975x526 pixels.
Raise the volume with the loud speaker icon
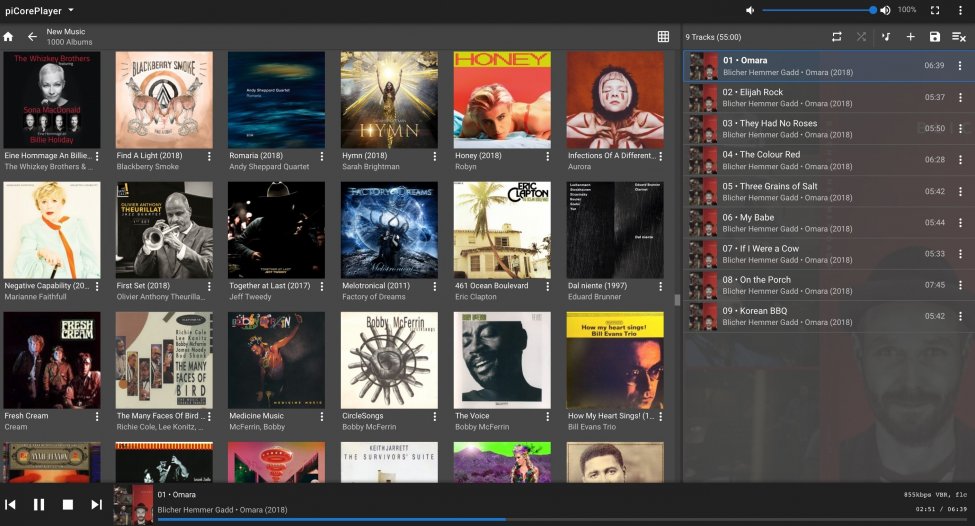click(x=885, y=10)
